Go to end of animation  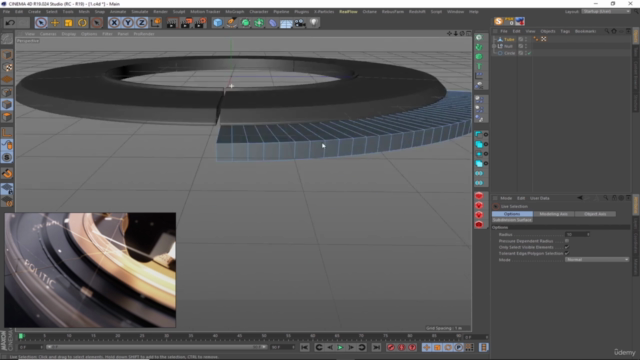point(376,347)
